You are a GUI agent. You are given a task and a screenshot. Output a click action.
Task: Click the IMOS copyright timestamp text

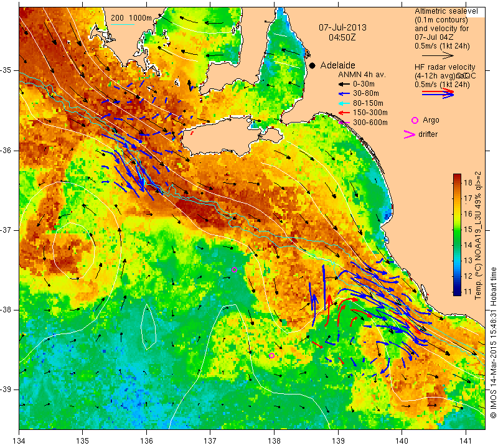(493, 342)
